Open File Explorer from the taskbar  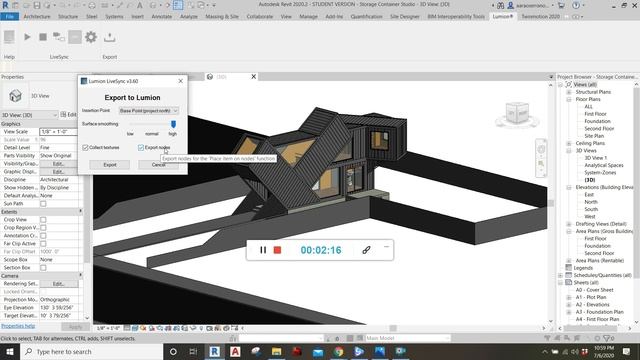point(276,351)
